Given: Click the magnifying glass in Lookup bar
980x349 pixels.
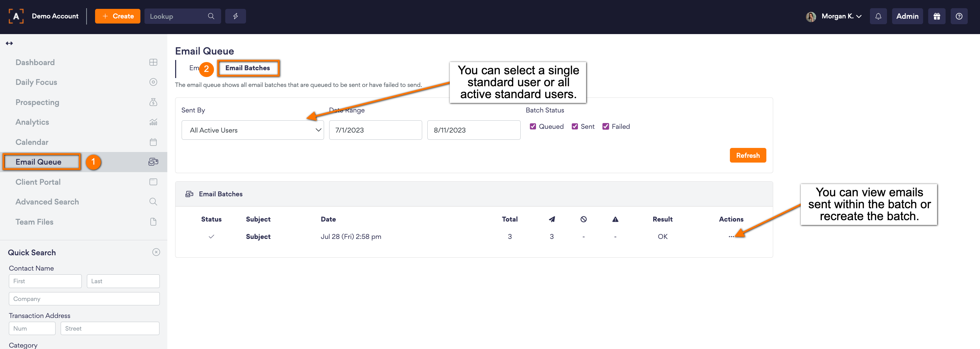Looking at the screenshot, I should [x=211, y=16].
